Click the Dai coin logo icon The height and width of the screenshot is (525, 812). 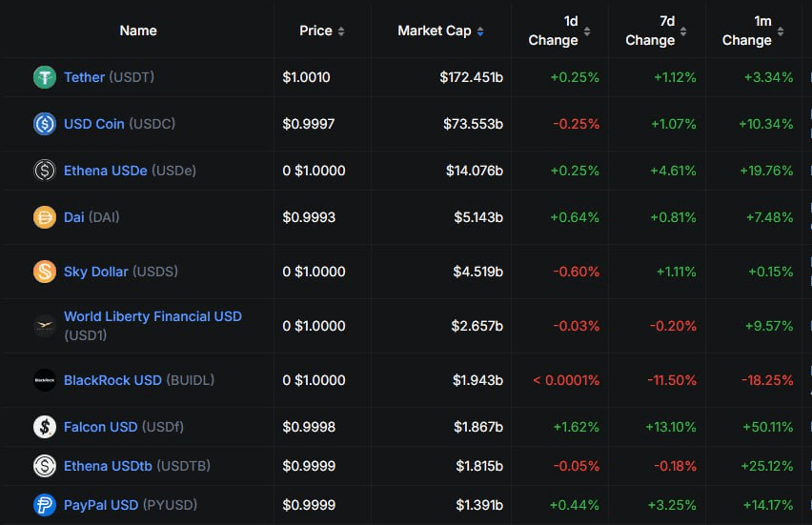click(x=45, y=217)
